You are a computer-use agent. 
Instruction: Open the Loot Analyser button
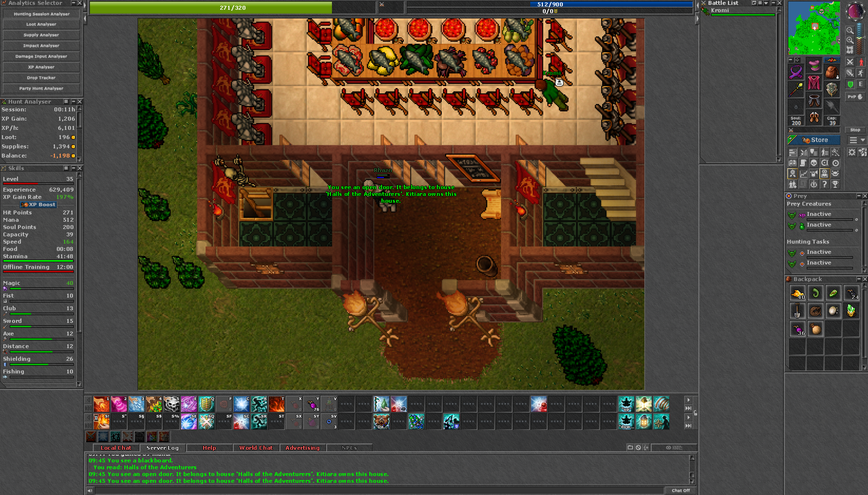41,25
